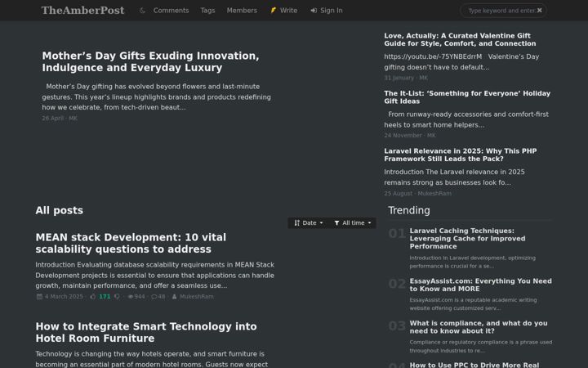This screenshot has height=368, width=588.
Task: Click the lightning icon beside Write
Action: pyautogui.click(x=274, y=11)
